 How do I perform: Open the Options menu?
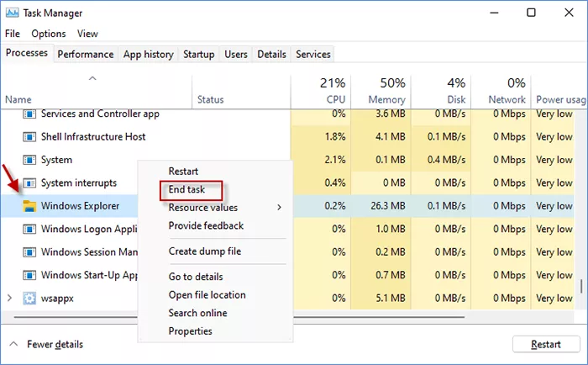[x=49, y=34]
